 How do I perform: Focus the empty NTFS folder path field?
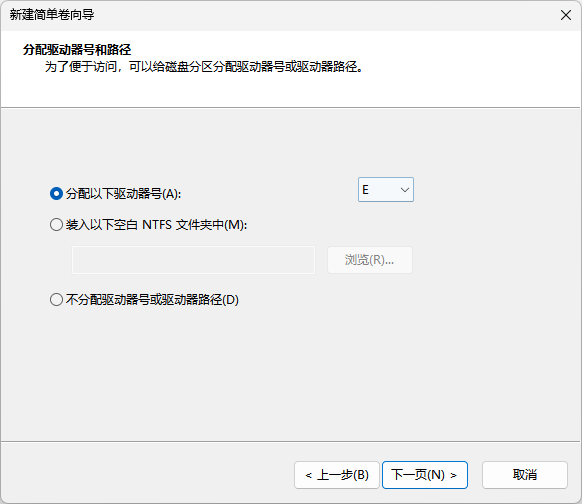click(x=193, y=260)
